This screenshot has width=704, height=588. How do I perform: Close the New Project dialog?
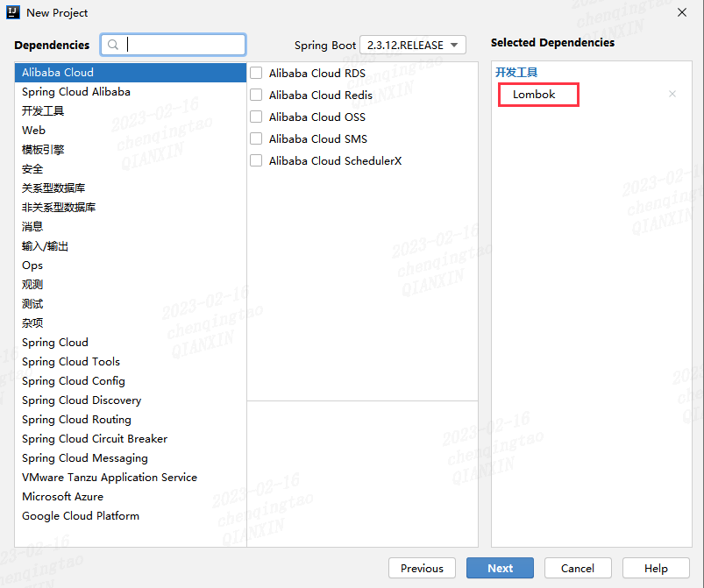681,12
